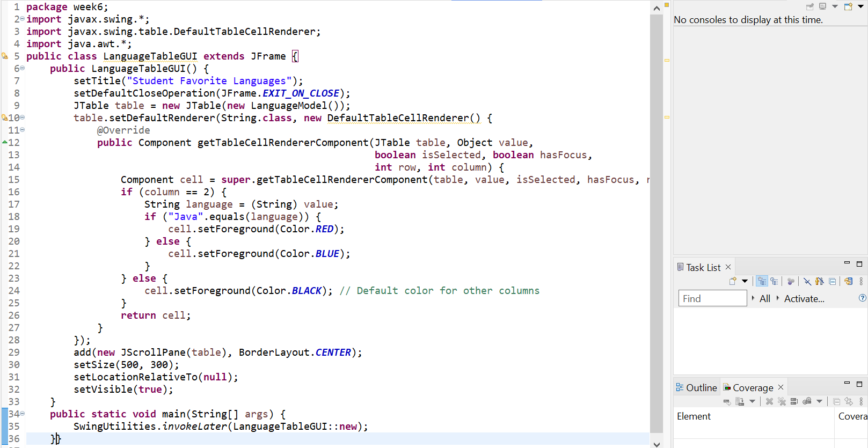The image size is (868, 448).
Task: Click editor vertical scrollbar up arrow
Action: [x=657, y=8]
